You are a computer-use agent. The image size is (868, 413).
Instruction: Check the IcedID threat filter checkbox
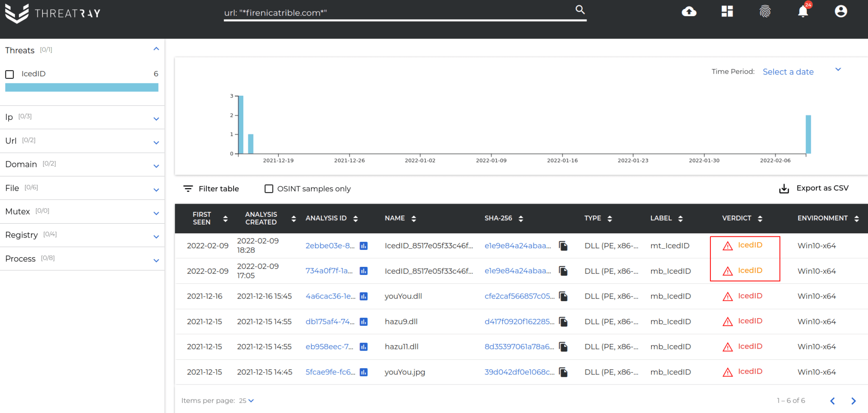click(10, 74)
